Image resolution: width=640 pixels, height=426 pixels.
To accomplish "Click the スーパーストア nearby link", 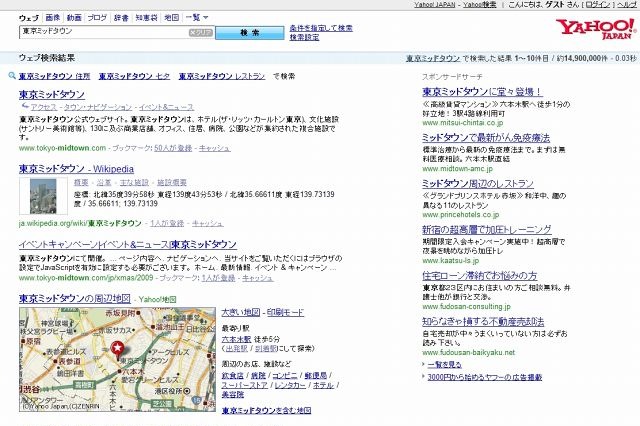I will pyautogui.click(x=244, y=385).
